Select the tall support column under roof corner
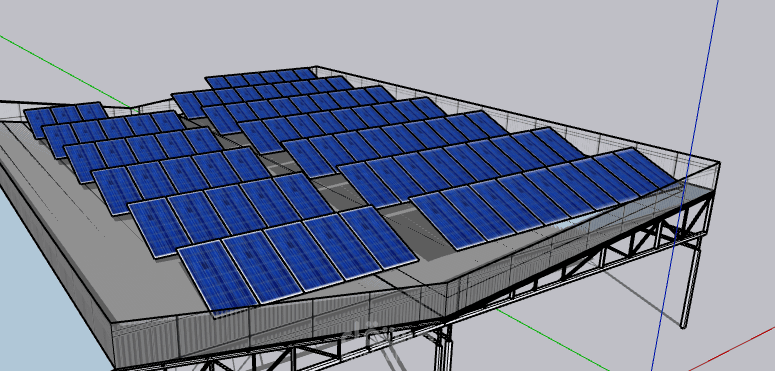Image resolution: width=775 pixels, height=371 pixels. pos(690,282)
